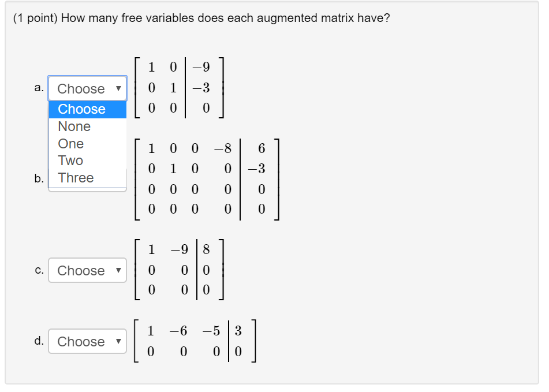Open the answer selector next to label a
The width and height of the screenshot is (549, 392).
(x=87, y=88)
